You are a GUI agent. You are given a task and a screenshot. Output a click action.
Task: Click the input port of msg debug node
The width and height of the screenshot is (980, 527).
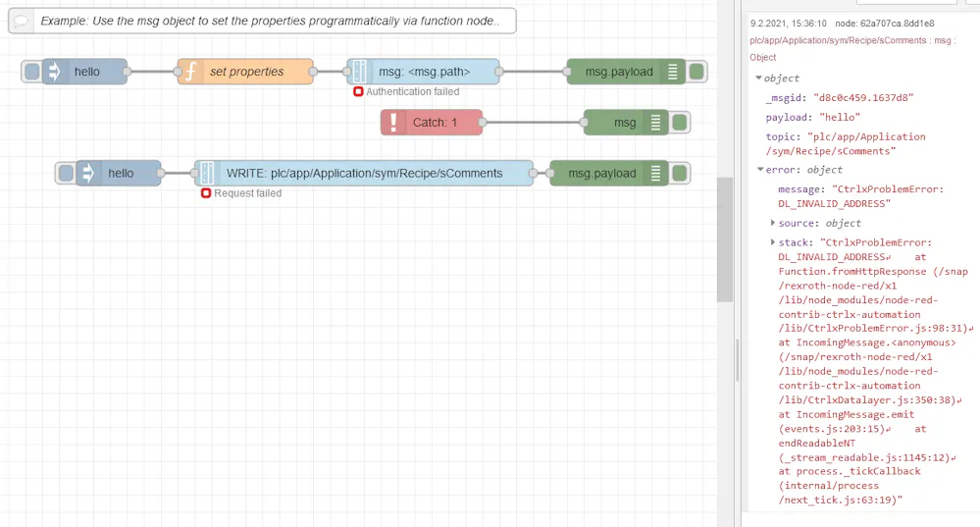click(584, 123)
